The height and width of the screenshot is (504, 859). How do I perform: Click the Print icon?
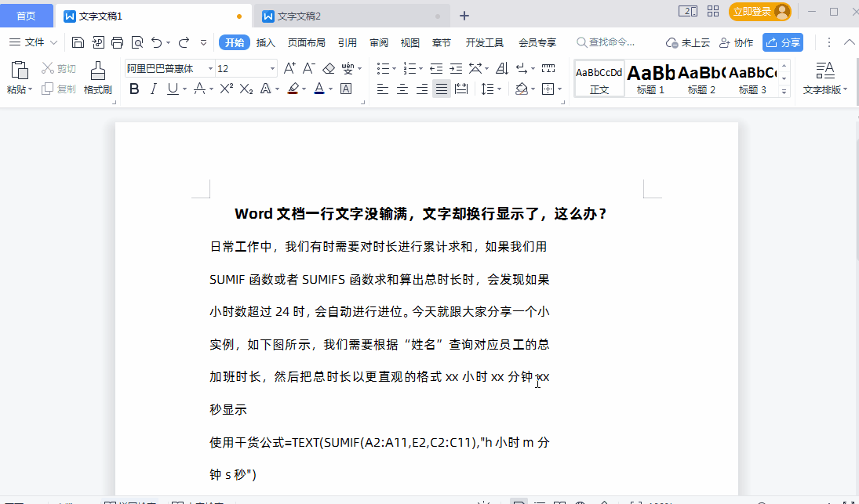(117, 42)
